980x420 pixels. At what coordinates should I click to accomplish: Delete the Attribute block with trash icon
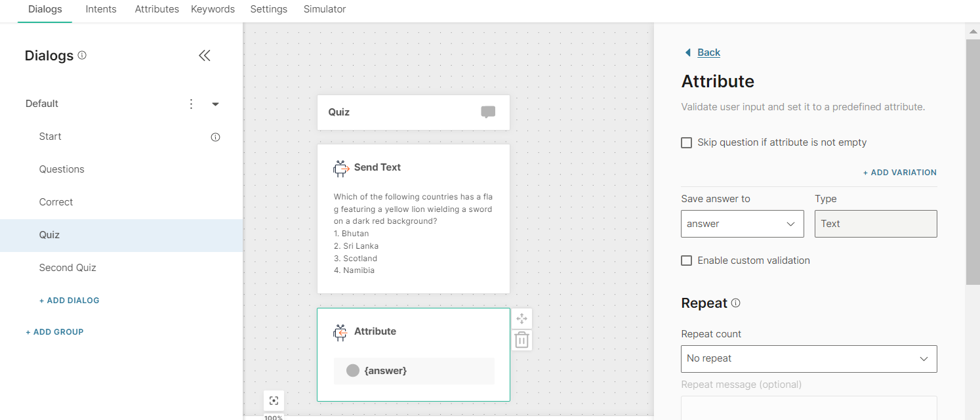click(521, 340)
